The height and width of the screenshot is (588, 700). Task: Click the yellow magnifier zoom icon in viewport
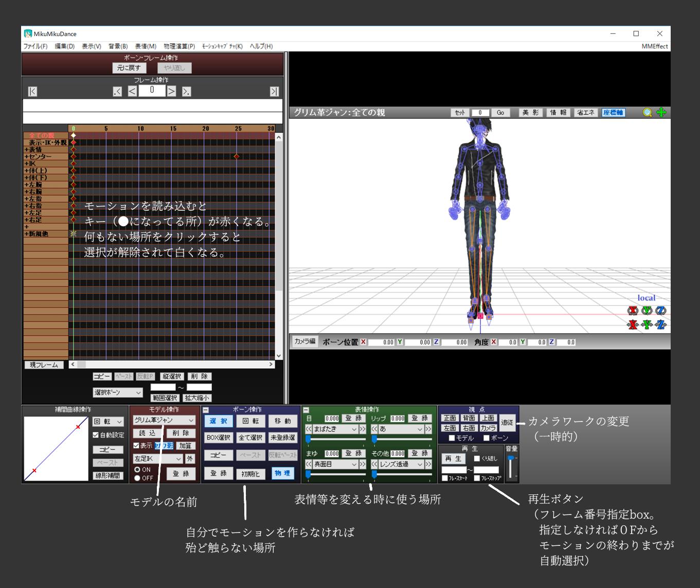coord(648,113)
